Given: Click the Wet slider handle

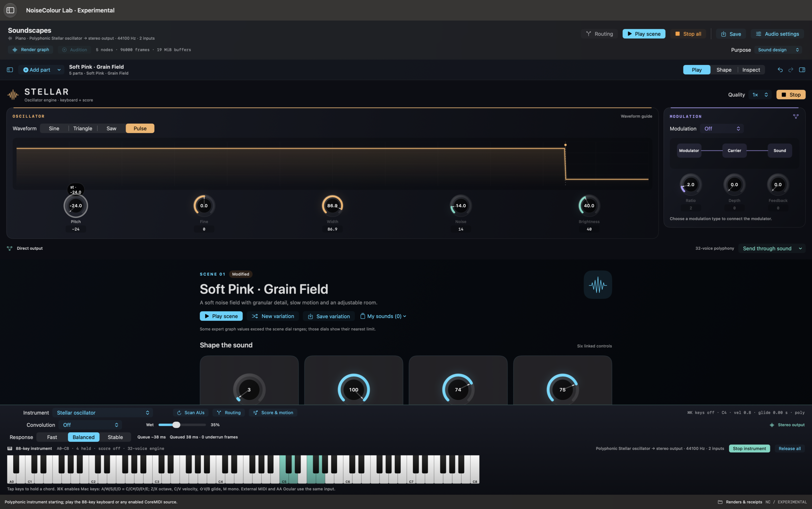Looking at the screenshot, I should pyautogui.click(x=176, y=425).
